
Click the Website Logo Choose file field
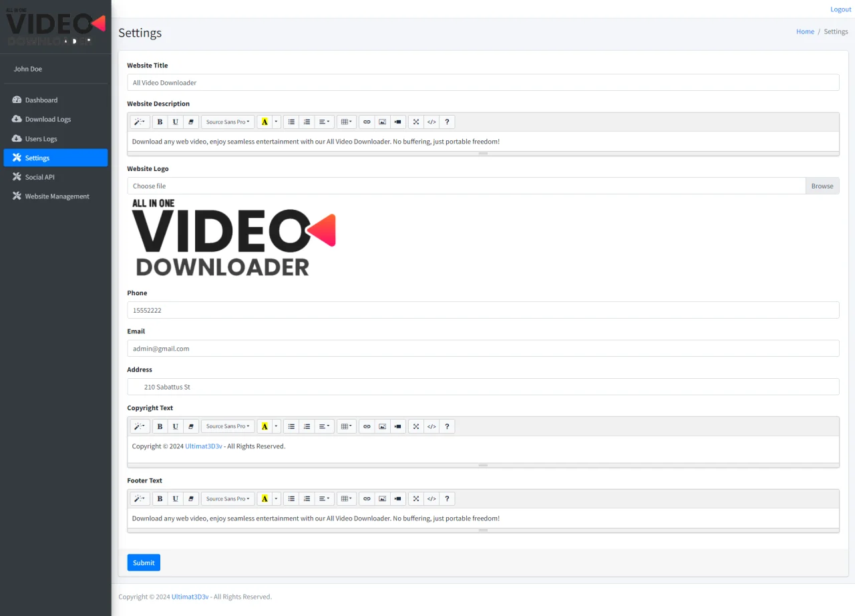466,186
